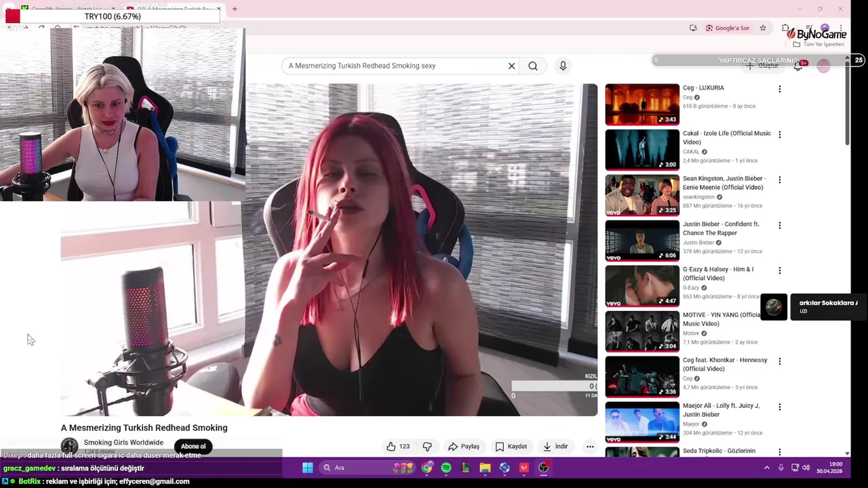Viewport: 868px width, 488px height.
Task: Open Ceg - LUXURIA video thumbnail
Action: pos(642,104)
